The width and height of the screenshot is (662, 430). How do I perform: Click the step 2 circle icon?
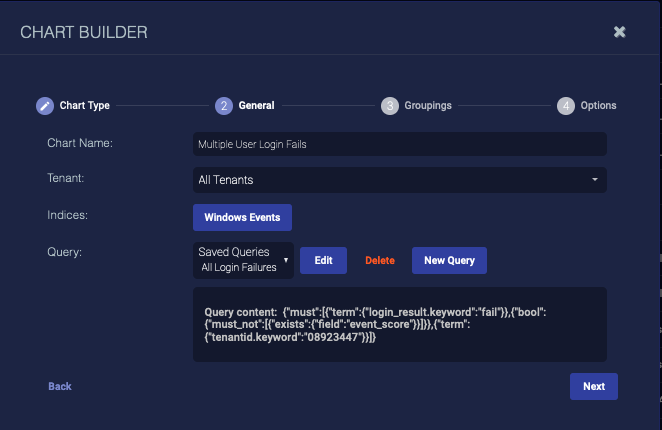point(223,106)
